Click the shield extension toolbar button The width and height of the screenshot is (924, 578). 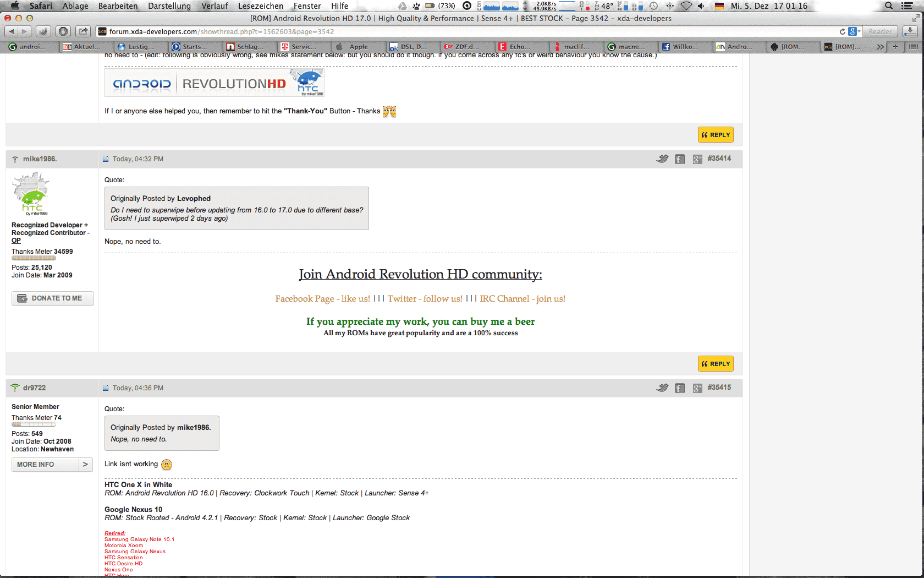coord(64,31)
